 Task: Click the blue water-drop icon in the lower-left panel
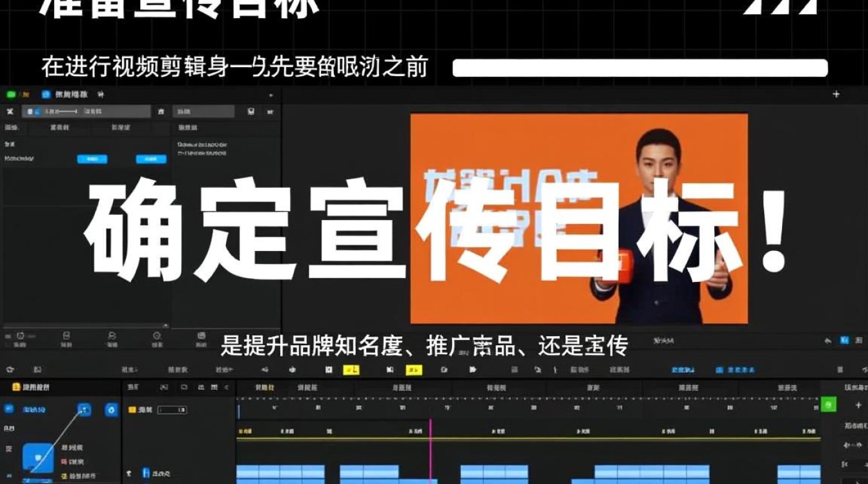coord(111,409)
